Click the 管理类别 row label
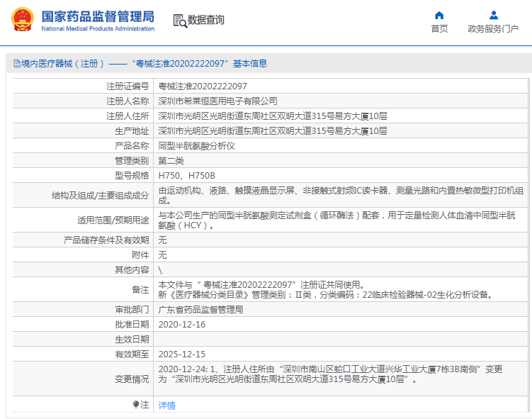532x419 pixels. pyautogui.click(x=132, y=161)
